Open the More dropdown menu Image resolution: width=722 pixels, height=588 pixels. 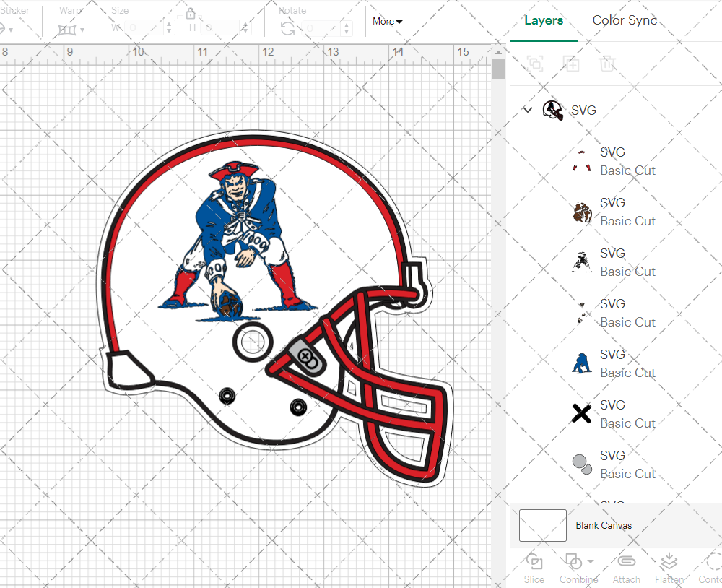coord(388,22)
